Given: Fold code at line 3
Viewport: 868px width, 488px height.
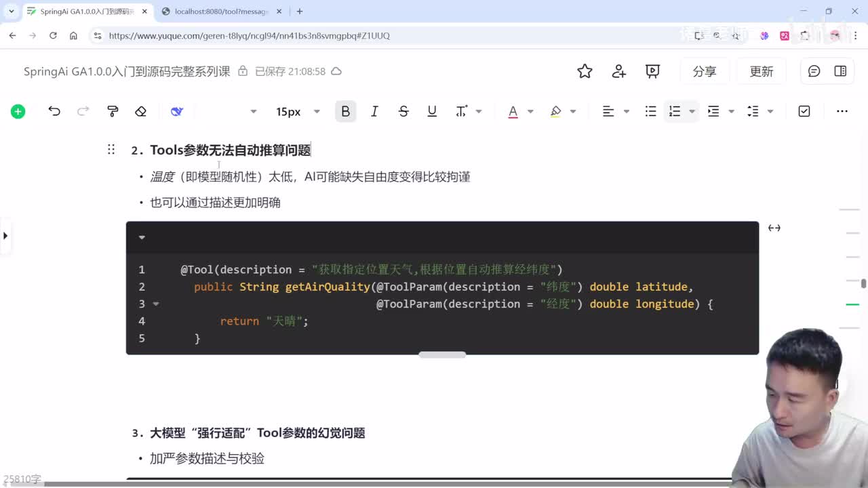Looking at the screenshot, I should point(156,304).
